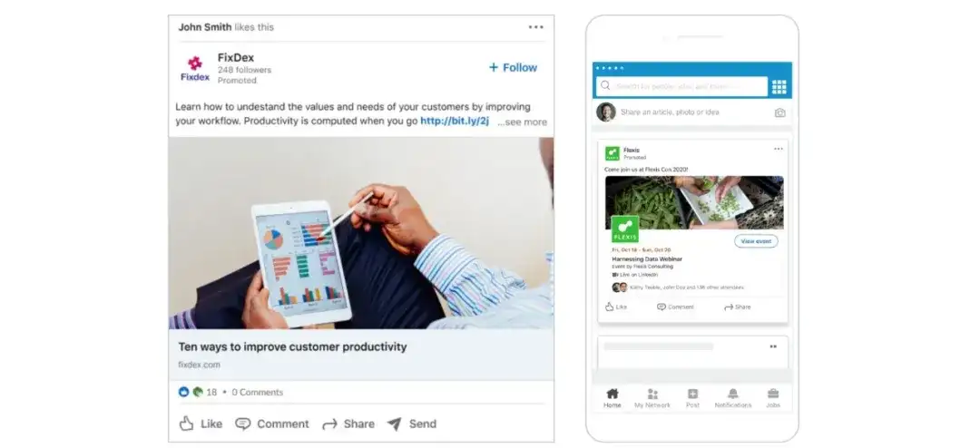Click the FixDex logo icon

[195, 69]
